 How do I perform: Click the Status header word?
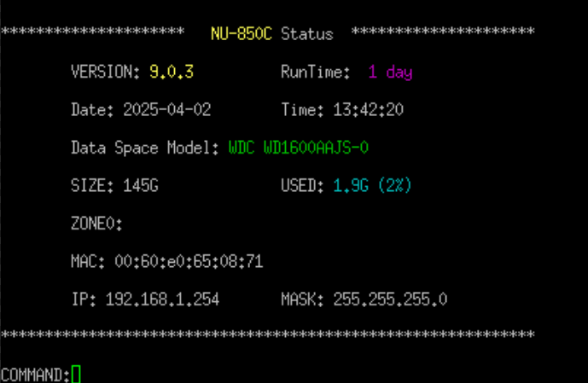tap(307, 34)
